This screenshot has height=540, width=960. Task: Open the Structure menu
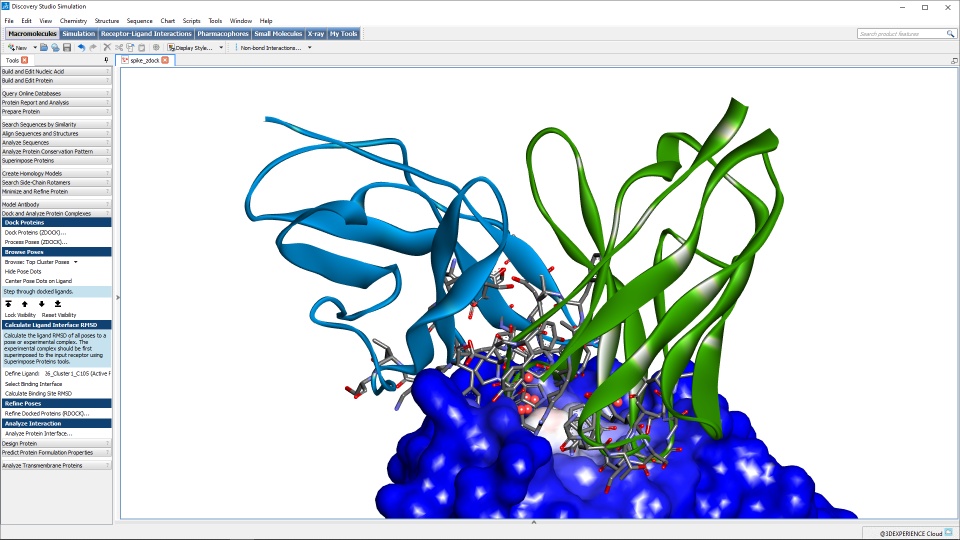[107, 21]
